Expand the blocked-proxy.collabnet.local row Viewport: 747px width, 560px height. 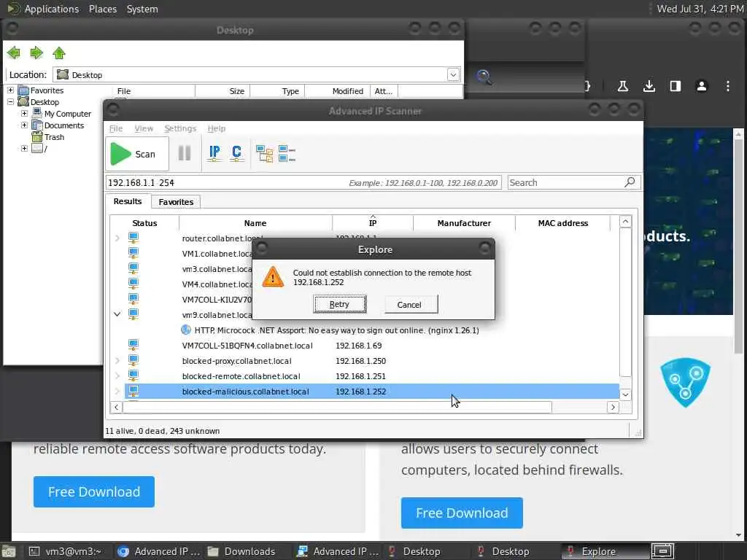pos(117,360)
